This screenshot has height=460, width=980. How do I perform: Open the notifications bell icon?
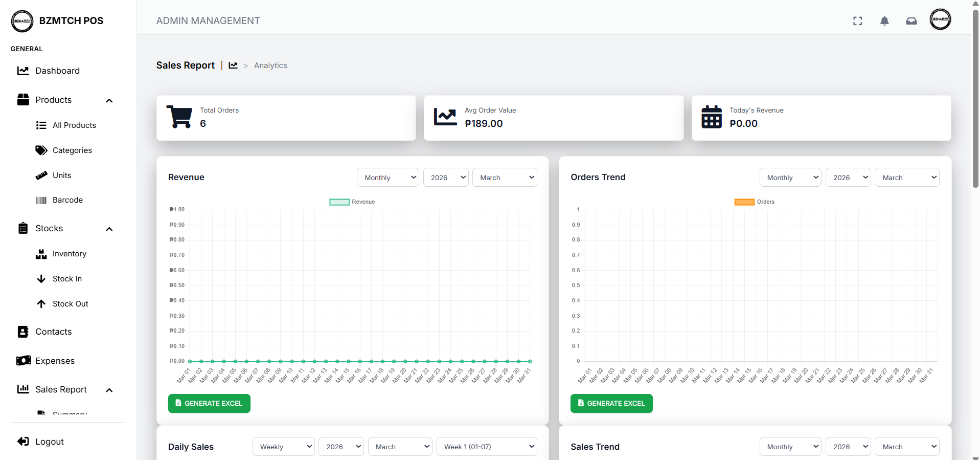(x=884, y=21)
